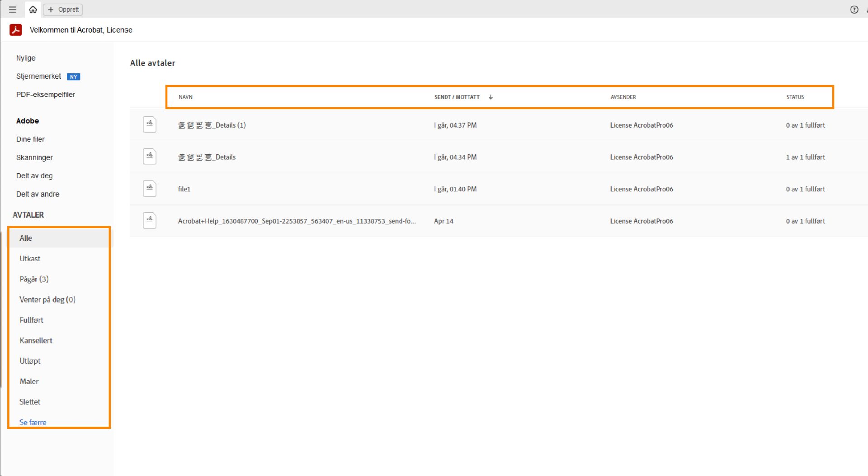The image size is (868, 476).
Task: Open Delt av deg section
Action: (34, 176)
